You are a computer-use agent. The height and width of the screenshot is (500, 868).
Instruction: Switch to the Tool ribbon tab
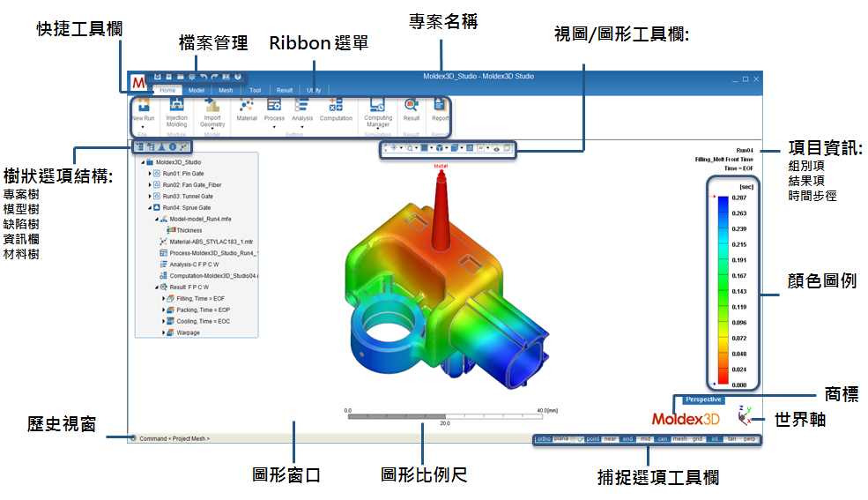[x=256, y=90]
